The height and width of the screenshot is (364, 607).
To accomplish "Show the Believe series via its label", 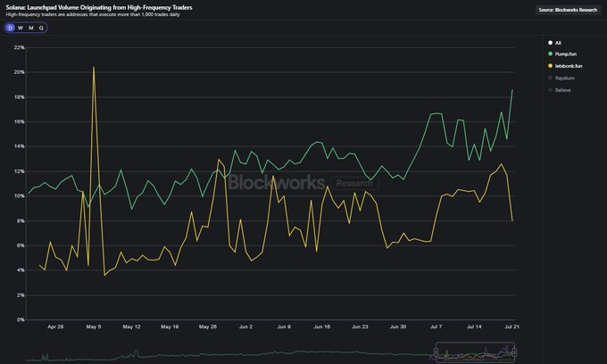I will (563, 90).
